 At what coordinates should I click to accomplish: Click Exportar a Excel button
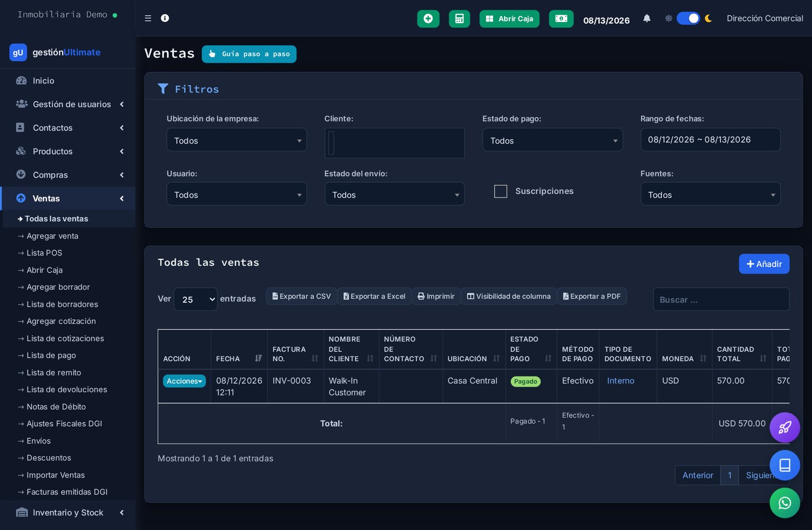click(374, 296)
